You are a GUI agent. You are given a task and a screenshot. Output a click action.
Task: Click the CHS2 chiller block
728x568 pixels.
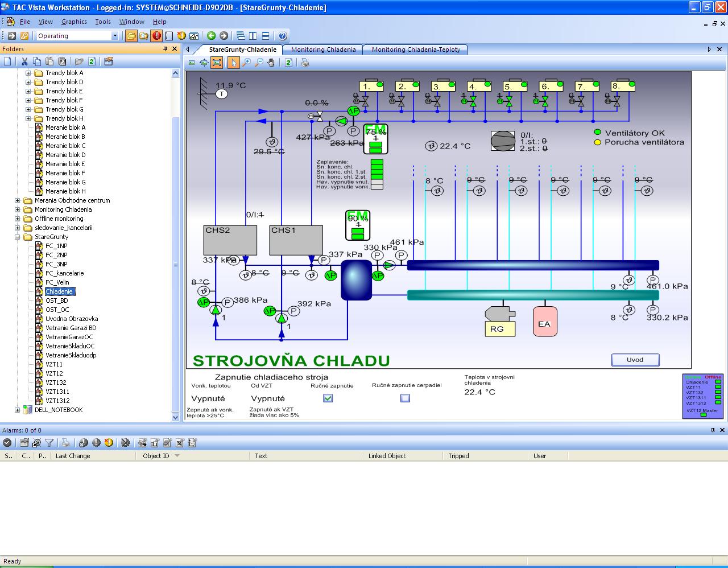230,240
